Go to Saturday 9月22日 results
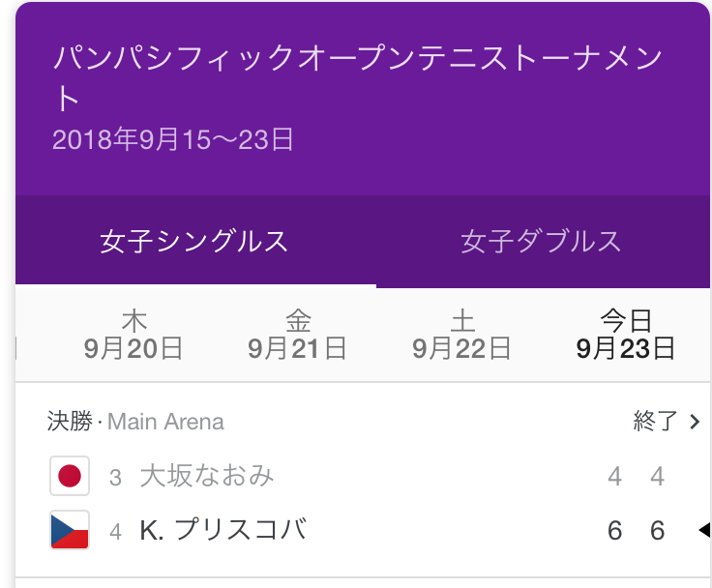This screenshot has width=712, height=588. point(461,336)
